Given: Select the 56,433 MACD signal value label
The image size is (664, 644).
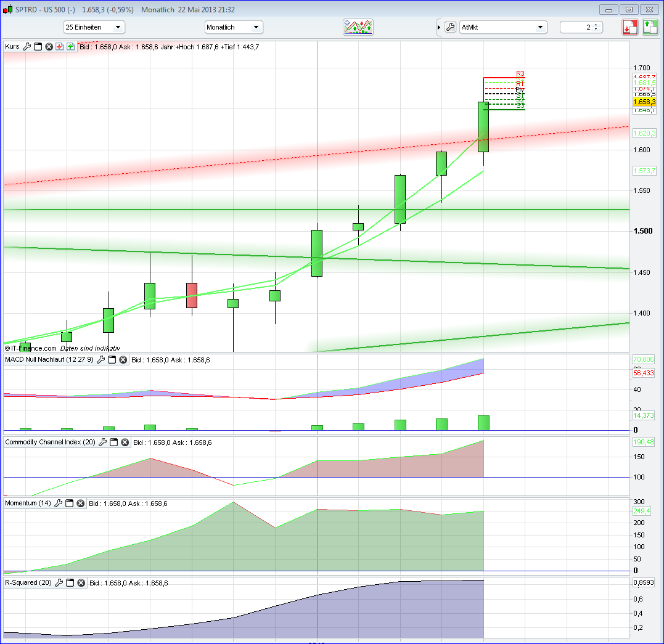Looking at the screenshot, I should click(x=643, y=373).
